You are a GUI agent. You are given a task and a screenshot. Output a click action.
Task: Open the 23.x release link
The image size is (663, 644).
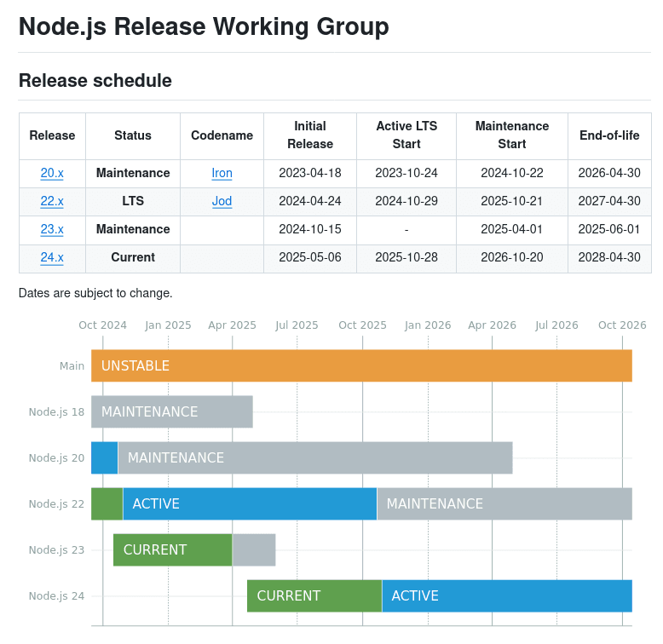52,229
